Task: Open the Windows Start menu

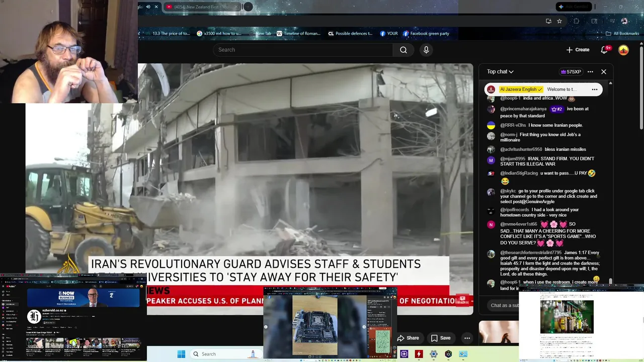Action: pos(181,354)
